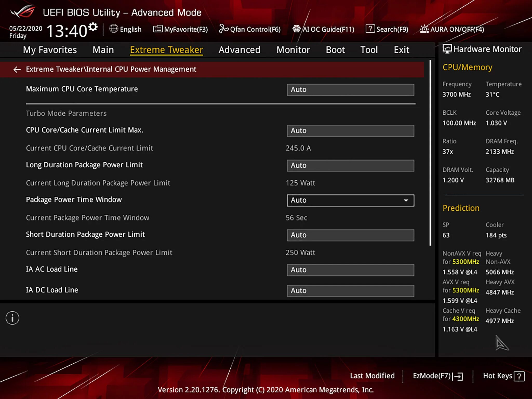Screen dimensions: 532x399
Task: Expand the IA AC Load Line options
Action: [x=350, y=270]
